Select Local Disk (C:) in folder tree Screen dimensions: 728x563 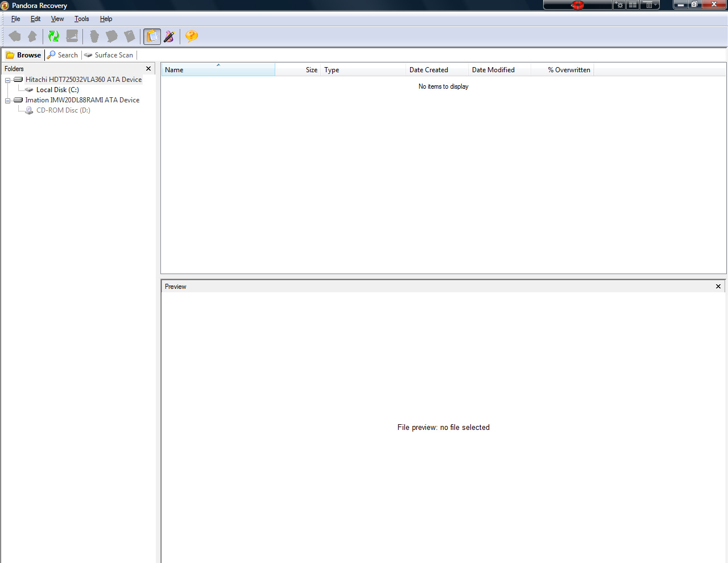click(57, 90)
